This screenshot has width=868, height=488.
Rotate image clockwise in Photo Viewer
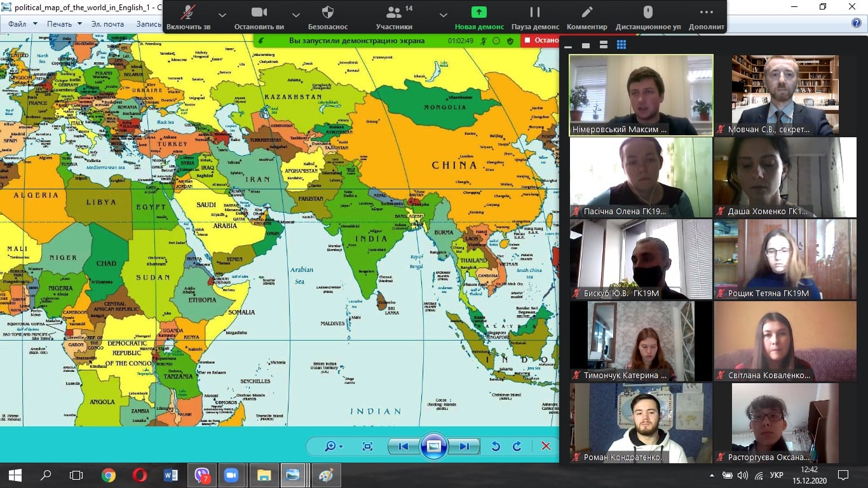tap(517, 446)
